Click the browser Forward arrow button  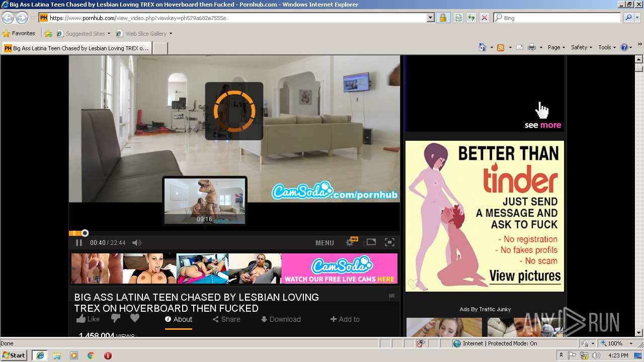22,18
